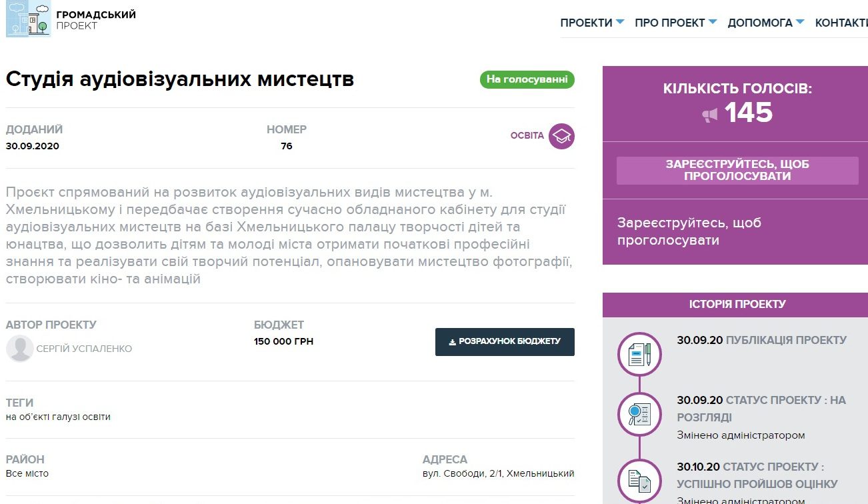This screenshot has height=504, width=868.
Task: Open author Сергій Успаленко profile
Action: pyautogui.click(x=84, y=349)
